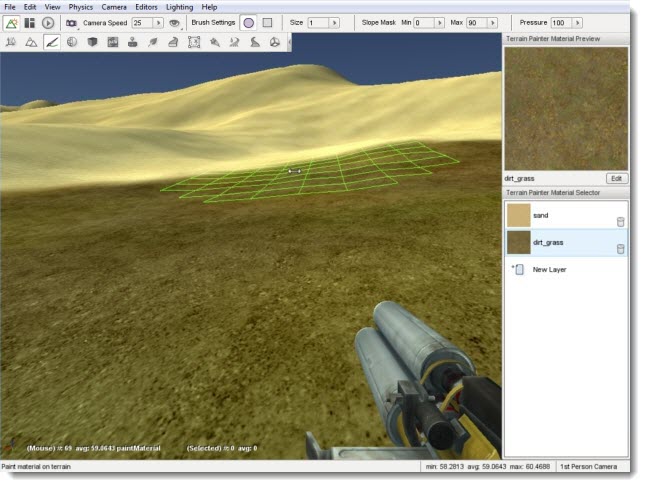Open the Physics menu
The width and height of the screenshot is (645, 487).
[81, 7]
